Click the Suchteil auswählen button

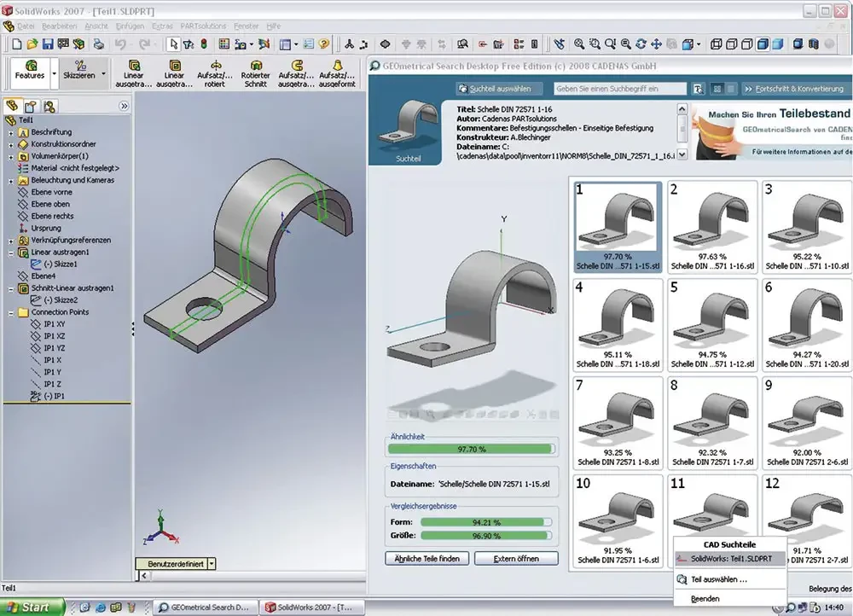click(x=500, y=89)
